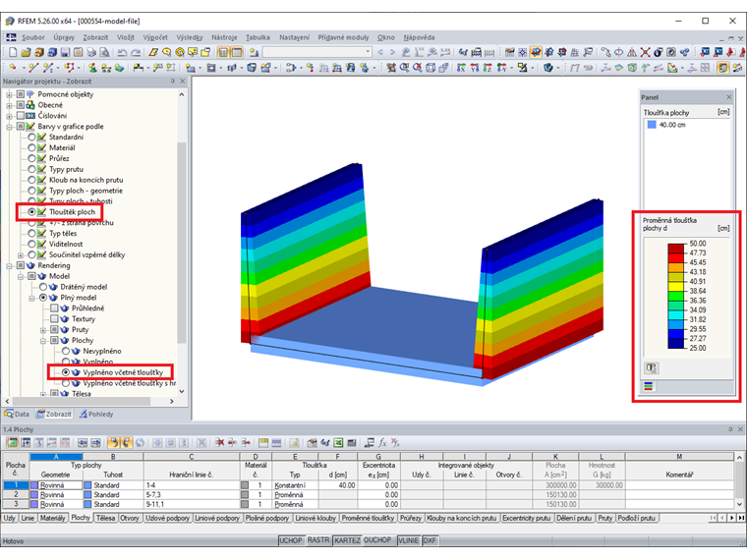Click the Undo arrow icon
The width and height of the screenshot is (747, 560).
pyautogui.click(x=123, y=52)
